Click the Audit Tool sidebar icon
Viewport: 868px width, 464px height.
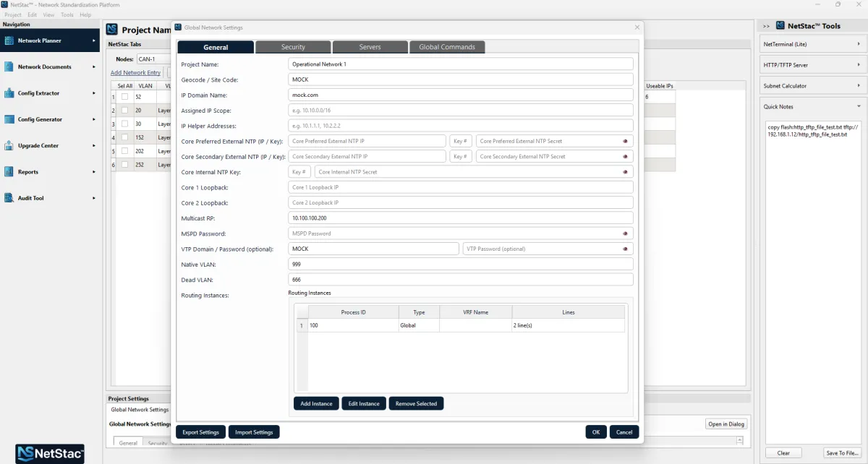coord(9,198)
